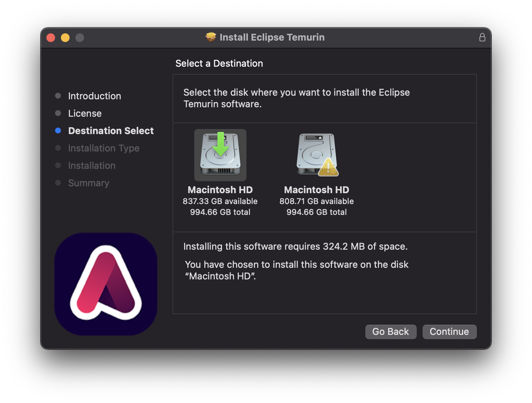
Task: Open the Summary step in the sidebar
Action: click(88, 183)
